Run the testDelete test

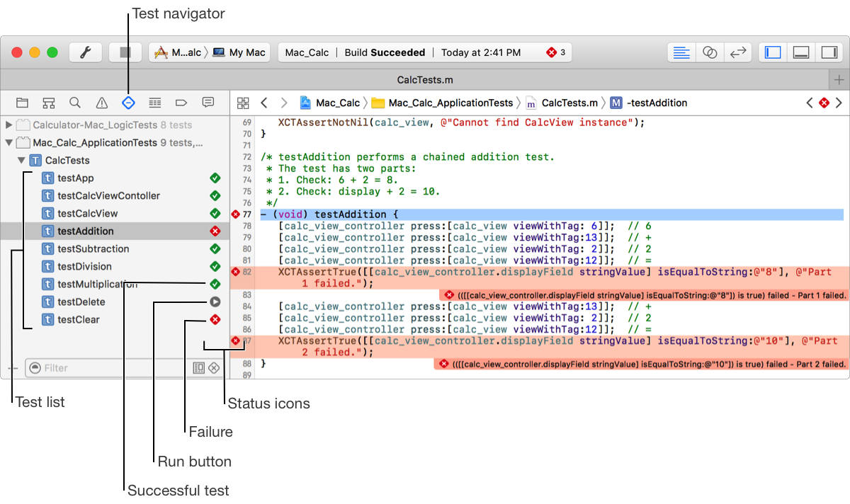[x=215, y=302]
